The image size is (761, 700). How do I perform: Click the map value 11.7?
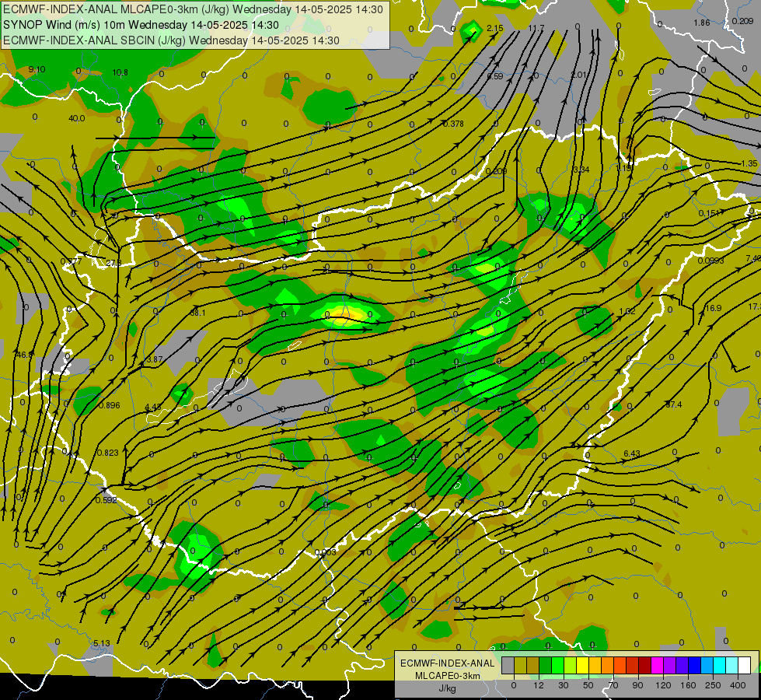coord(536,28)
